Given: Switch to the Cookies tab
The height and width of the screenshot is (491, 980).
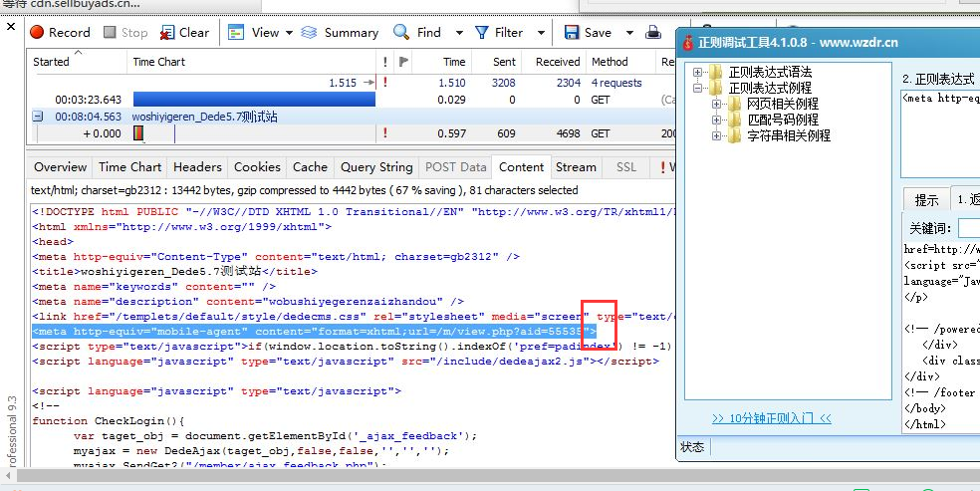Looking at the screenshot, I should pyautogui.click(x=257, y=167).
